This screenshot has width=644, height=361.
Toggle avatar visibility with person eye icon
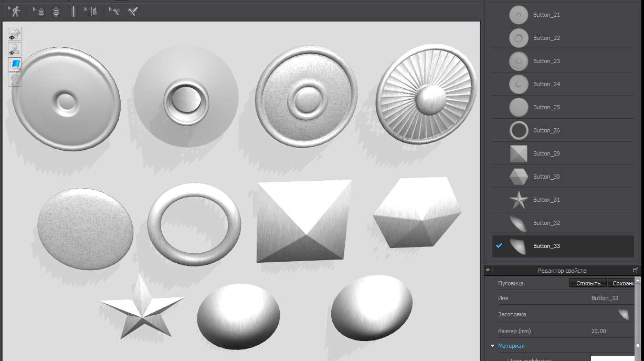click(x=15, y=49)
